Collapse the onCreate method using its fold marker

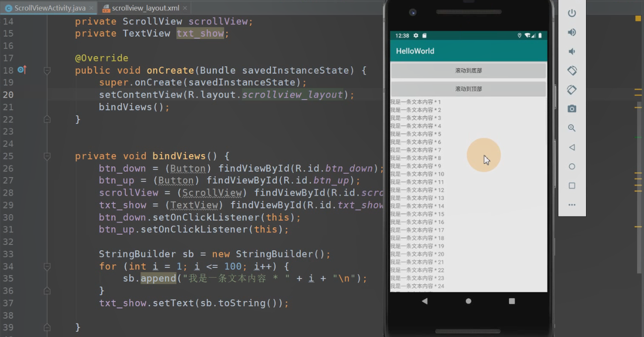(x=47, y=71)
